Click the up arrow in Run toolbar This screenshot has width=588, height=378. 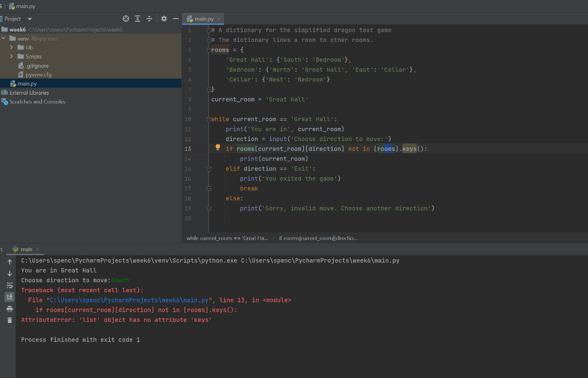point(9,262)
